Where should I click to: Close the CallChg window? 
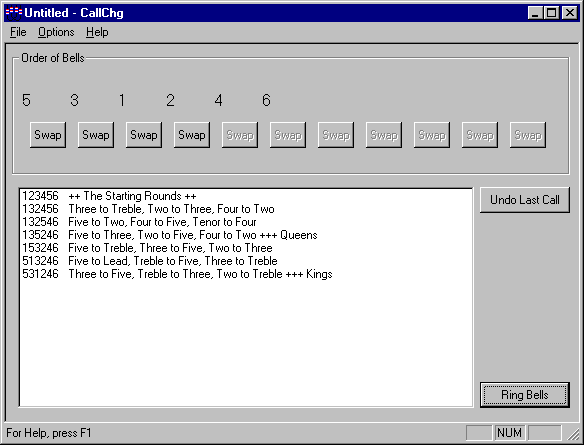[x=570, y=13]
